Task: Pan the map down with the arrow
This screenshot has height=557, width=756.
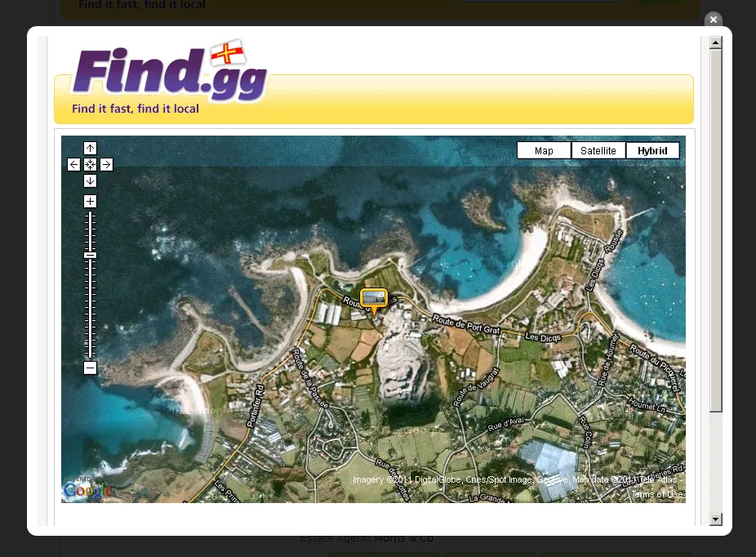Action: (90, 180)
